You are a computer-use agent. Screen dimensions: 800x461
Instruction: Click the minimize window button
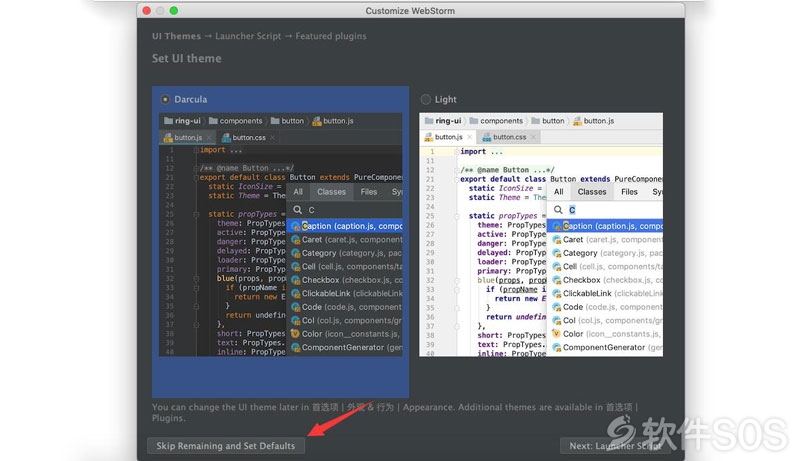point(160,11)
